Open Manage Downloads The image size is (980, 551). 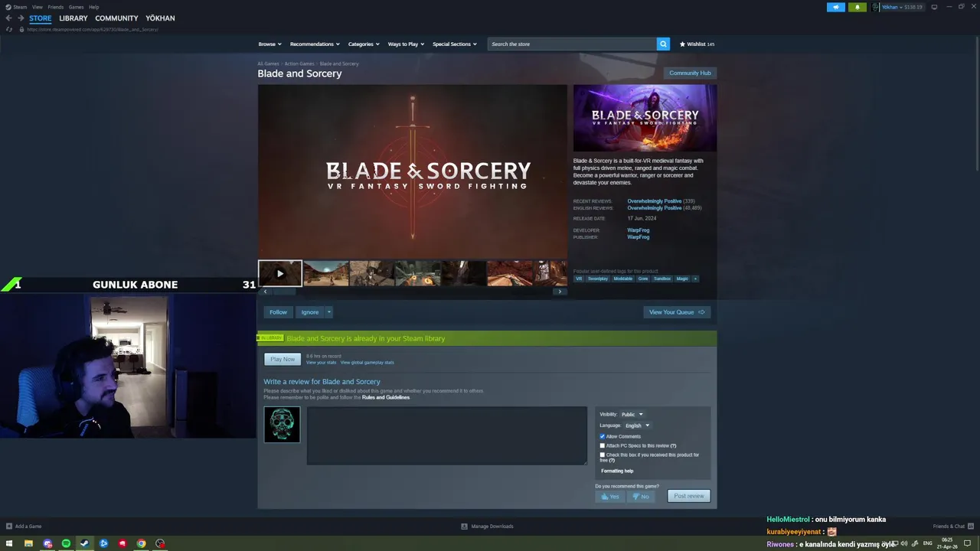487,526
